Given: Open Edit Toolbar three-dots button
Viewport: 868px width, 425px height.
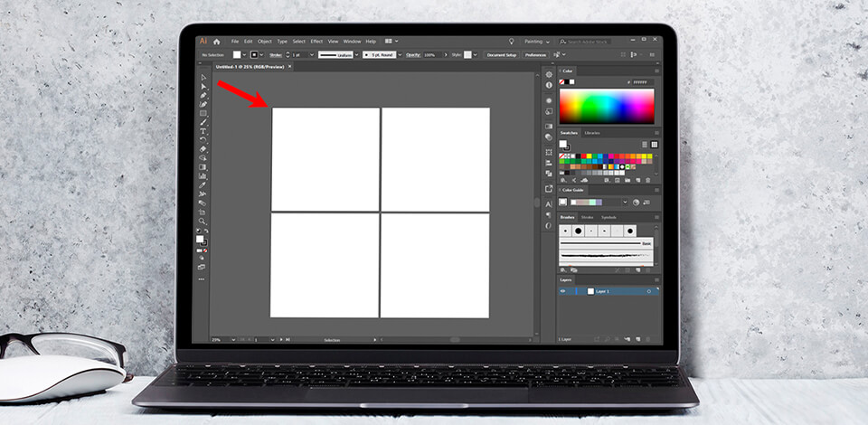Looking at the screenshot, I should [202, 279].
